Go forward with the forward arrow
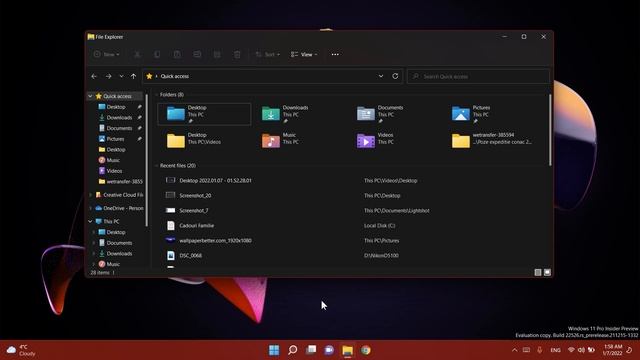Image resolution: width=640 pixels, height=360 pixels. pos(109,76)
